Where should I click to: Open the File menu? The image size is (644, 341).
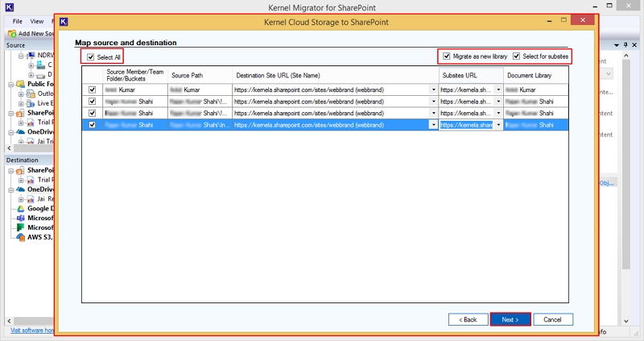pyautogui.click(x=17, y=22)
